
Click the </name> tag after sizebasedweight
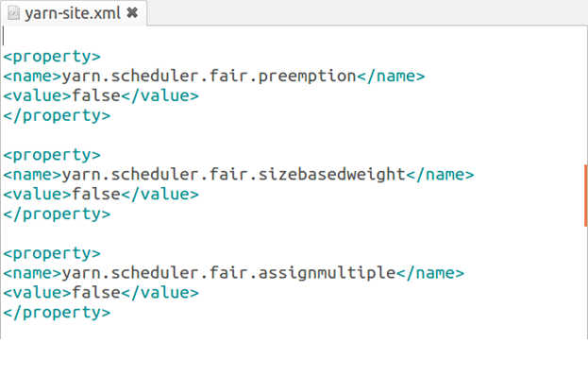[x=440, y=175]
